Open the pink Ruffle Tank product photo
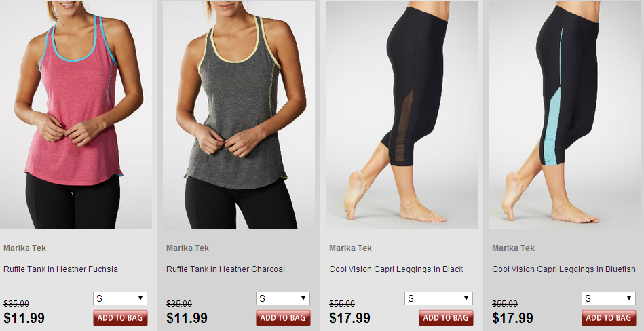 pos(76,114)
